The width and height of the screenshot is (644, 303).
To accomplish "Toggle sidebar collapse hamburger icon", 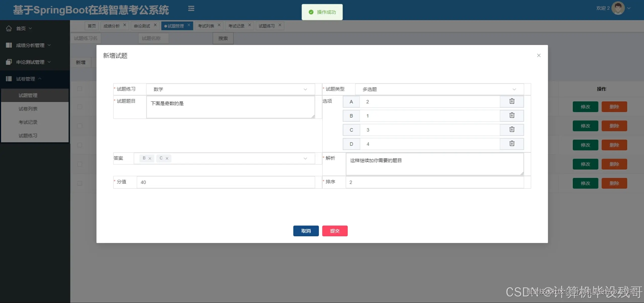I will pos(191,9).
